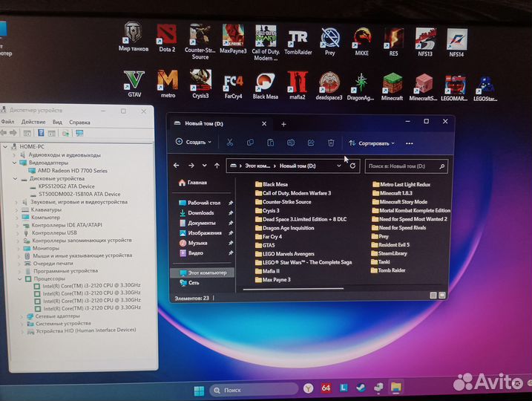The image size is (532, 401).
Task: Add a new Explorer tab with plus button
Action: (x=283, y=124)
